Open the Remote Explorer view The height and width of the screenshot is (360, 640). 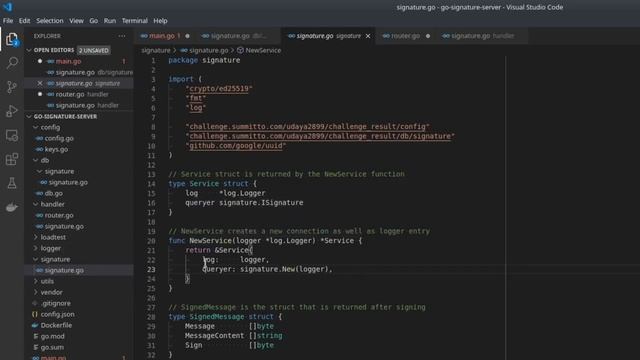click(12, 135)
